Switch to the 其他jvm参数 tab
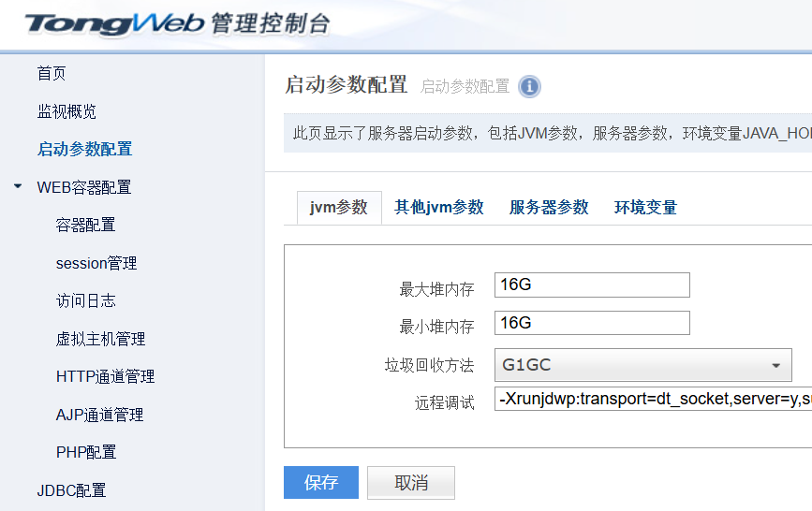The height and width of the screenshot is (511, 812). click(x=439, y=208)
